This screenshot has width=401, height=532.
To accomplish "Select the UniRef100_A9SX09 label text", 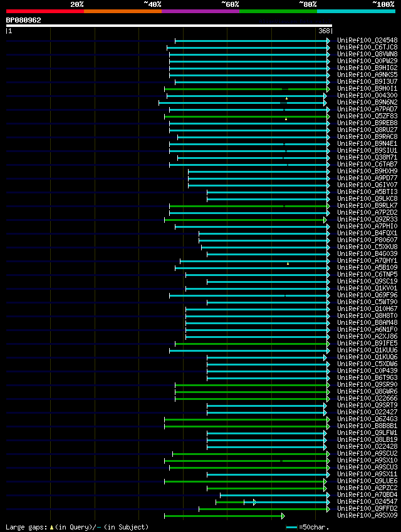I will (367, 515).
